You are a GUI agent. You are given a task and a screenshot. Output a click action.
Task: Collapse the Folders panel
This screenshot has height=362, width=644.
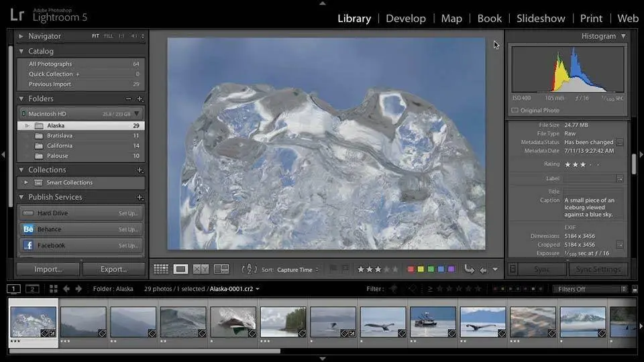click(21, 99)
